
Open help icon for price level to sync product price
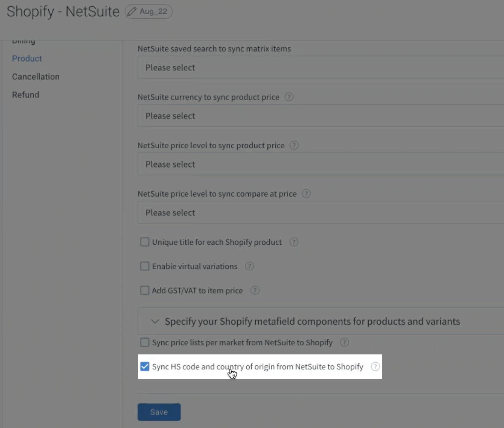tap(294, 145)
